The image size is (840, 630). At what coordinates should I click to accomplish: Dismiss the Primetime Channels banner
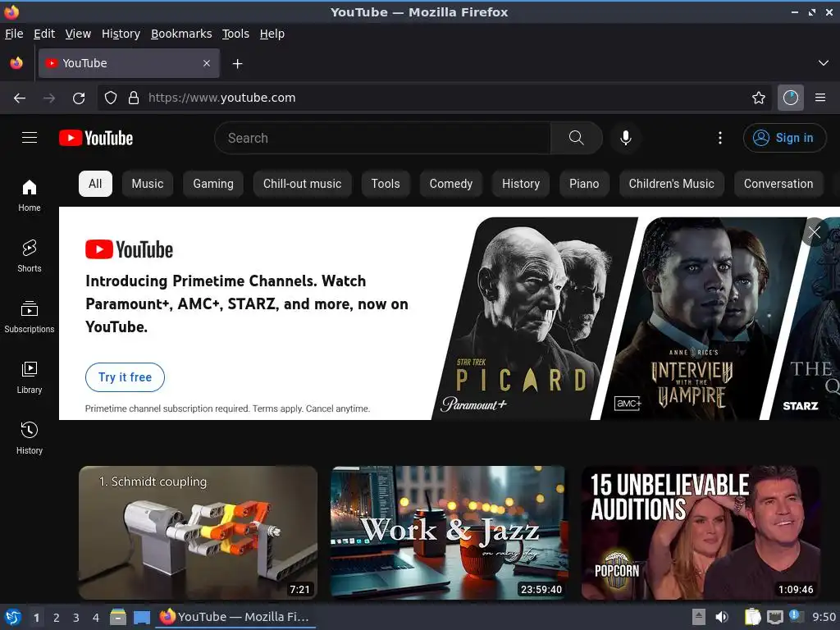815,232
